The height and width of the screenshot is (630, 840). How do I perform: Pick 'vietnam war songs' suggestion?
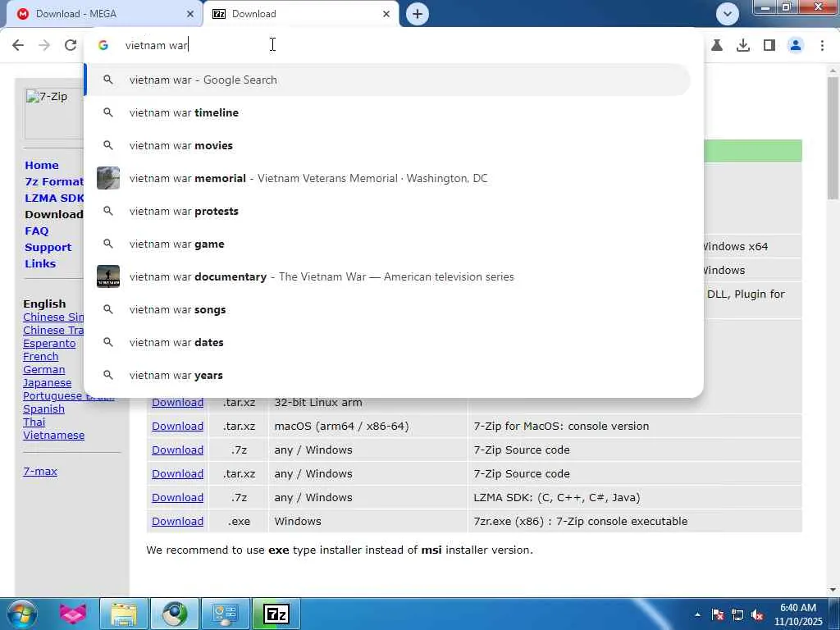(387, 309)
